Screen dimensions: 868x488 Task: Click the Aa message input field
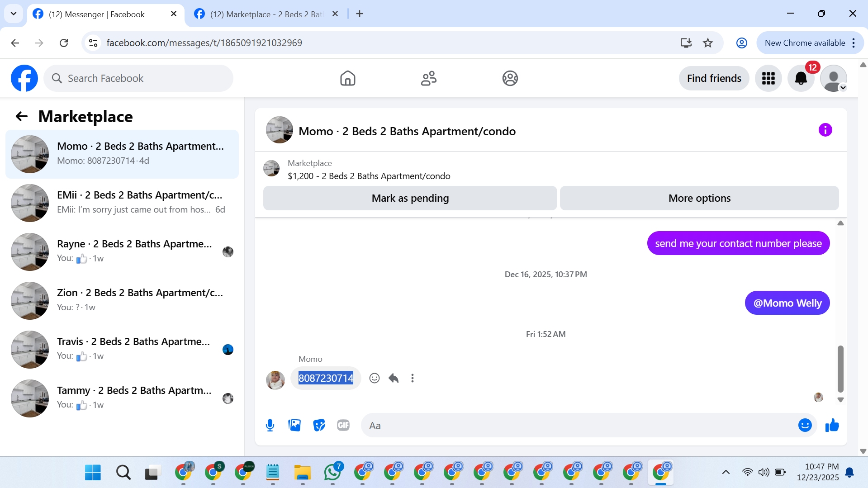tap(579, 426)
